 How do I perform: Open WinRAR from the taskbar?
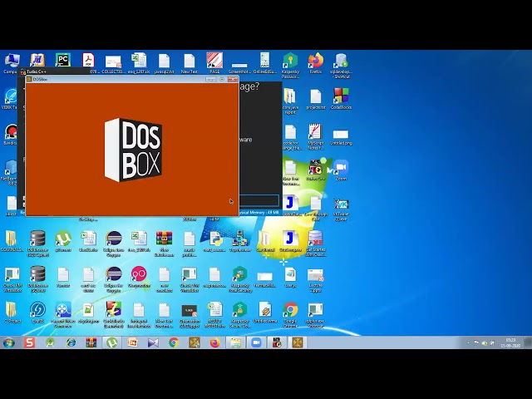click(91, 342)
